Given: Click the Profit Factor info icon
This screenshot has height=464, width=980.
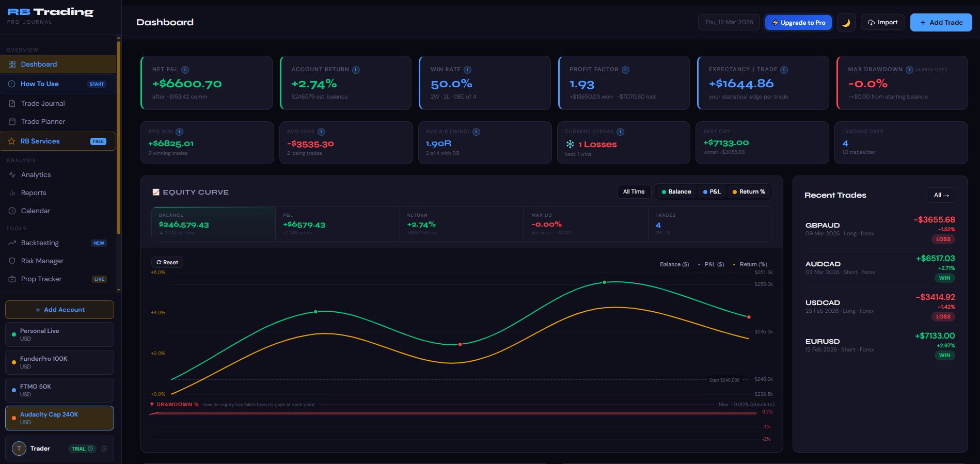Looking at the screenshot, I should [625, 70].
